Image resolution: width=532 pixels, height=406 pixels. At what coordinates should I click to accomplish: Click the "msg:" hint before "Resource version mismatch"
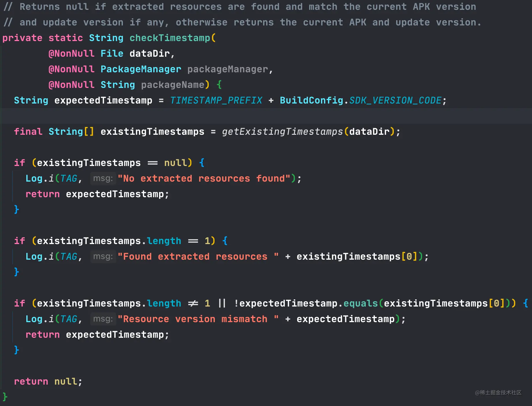[x=103, y=319]
